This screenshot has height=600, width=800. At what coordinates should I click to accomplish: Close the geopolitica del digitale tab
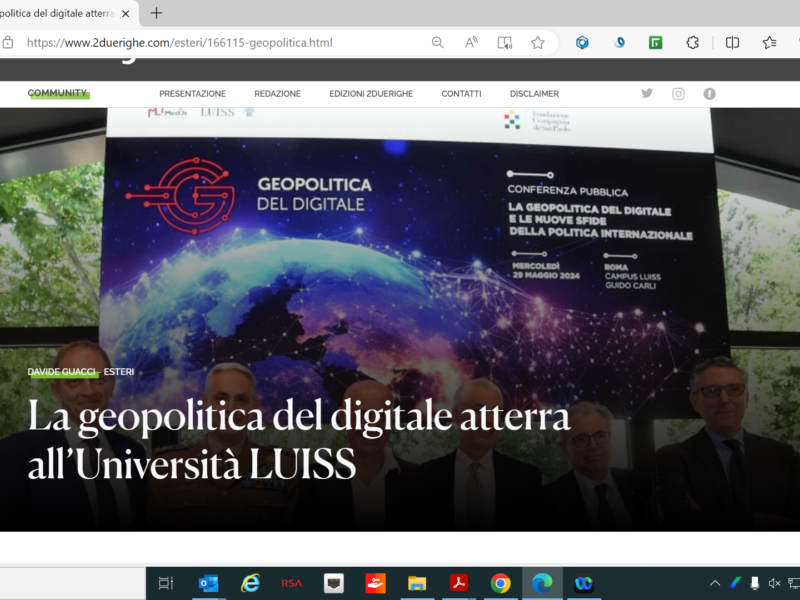[126, 14]
